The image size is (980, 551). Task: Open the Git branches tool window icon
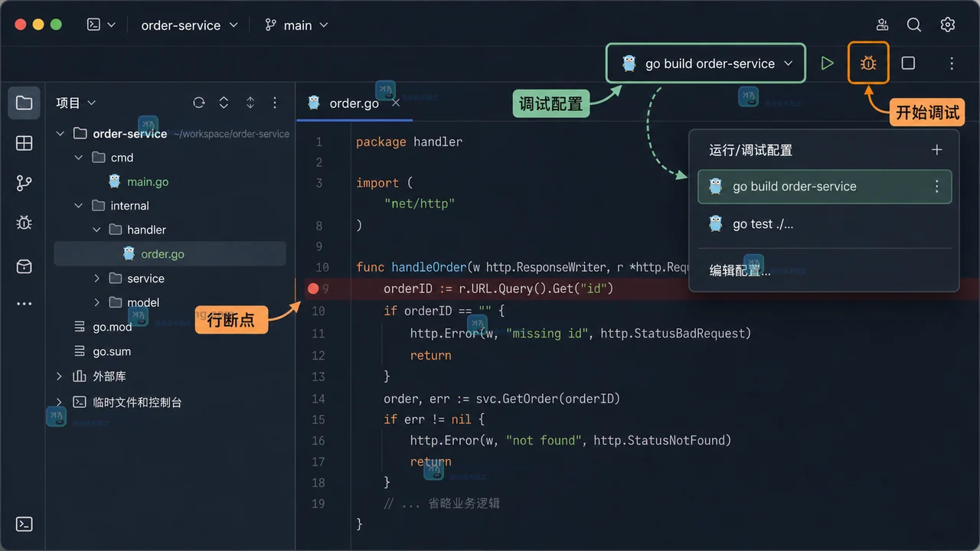[24, 183]
